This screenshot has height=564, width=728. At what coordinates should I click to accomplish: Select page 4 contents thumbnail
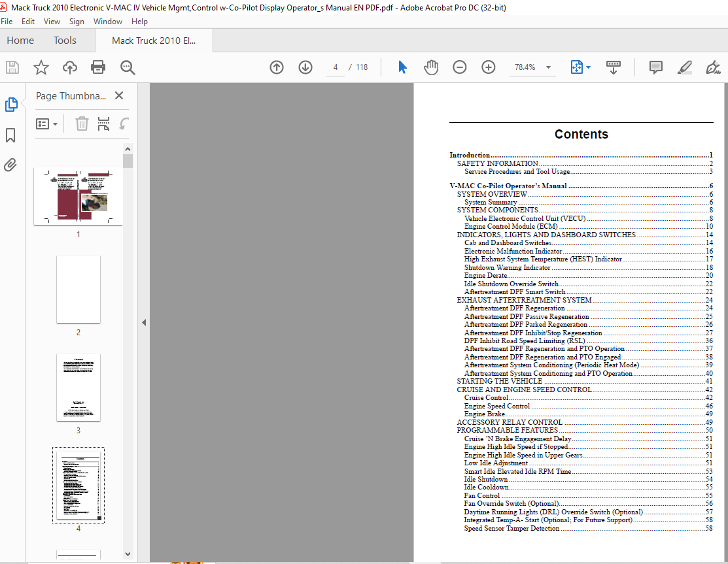[x=78, y=485]
